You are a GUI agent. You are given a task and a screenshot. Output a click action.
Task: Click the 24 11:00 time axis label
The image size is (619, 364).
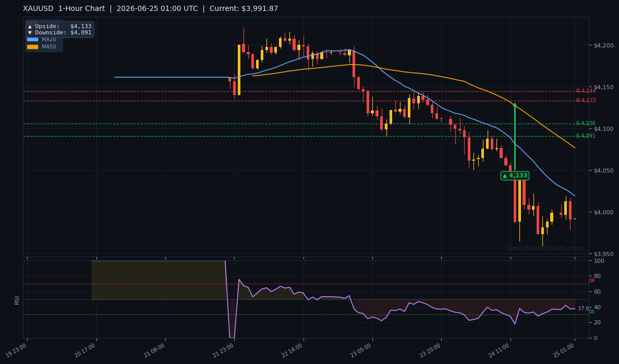point(500,350)
